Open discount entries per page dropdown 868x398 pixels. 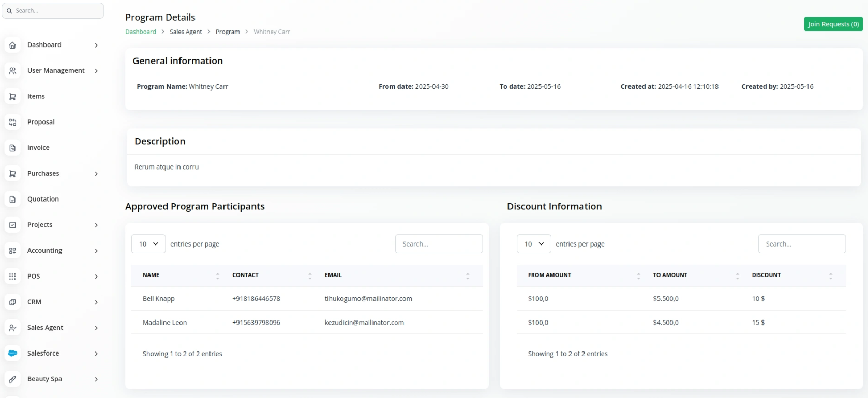tap(534, 244)
